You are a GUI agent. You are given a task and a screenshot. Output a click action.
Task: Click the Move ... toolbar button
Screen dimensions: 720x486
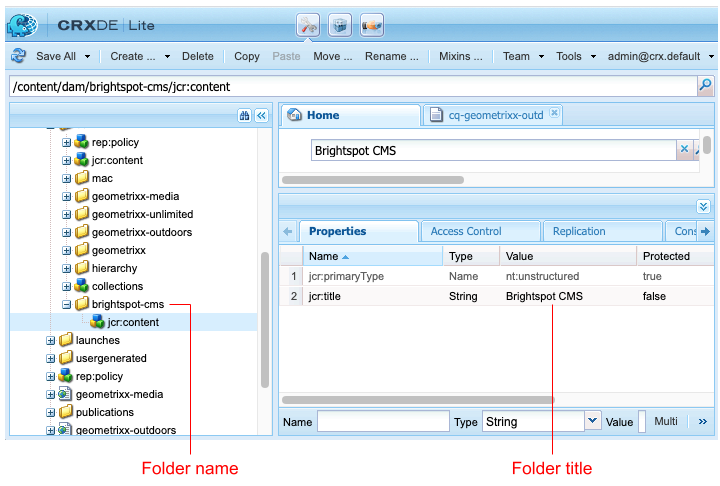pos(333,56)
